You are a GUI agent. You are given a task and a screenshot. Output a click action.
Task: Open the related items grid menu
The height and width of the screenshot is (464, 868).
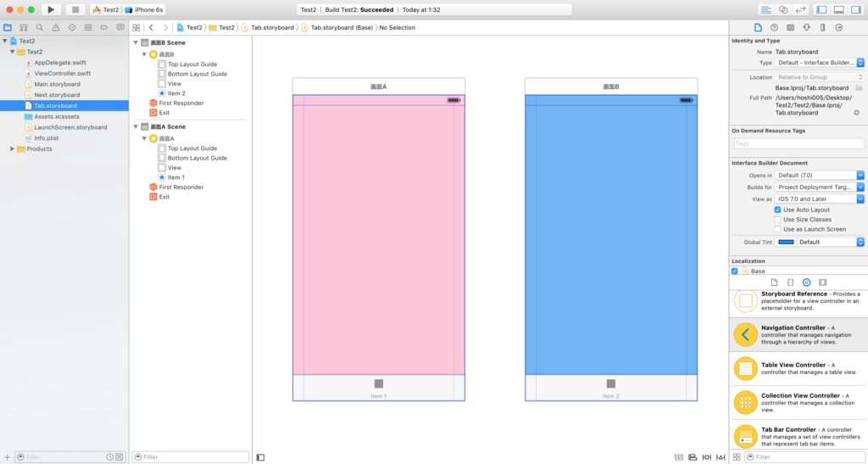click(136, 27)
